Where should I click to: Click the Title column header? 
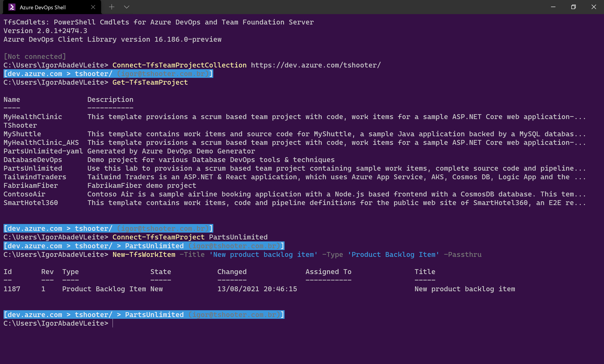click(x=425, y=272)
